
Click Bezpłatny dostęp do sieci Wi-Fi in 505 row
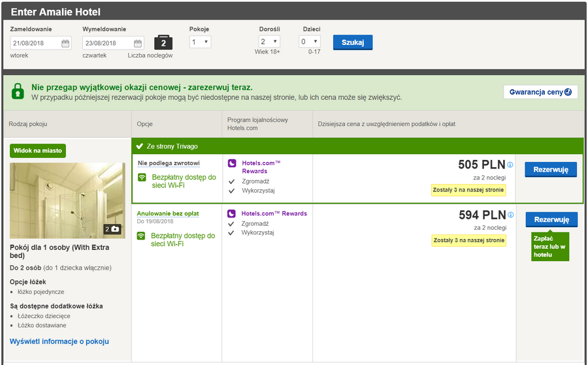click(x=184, y=181)
